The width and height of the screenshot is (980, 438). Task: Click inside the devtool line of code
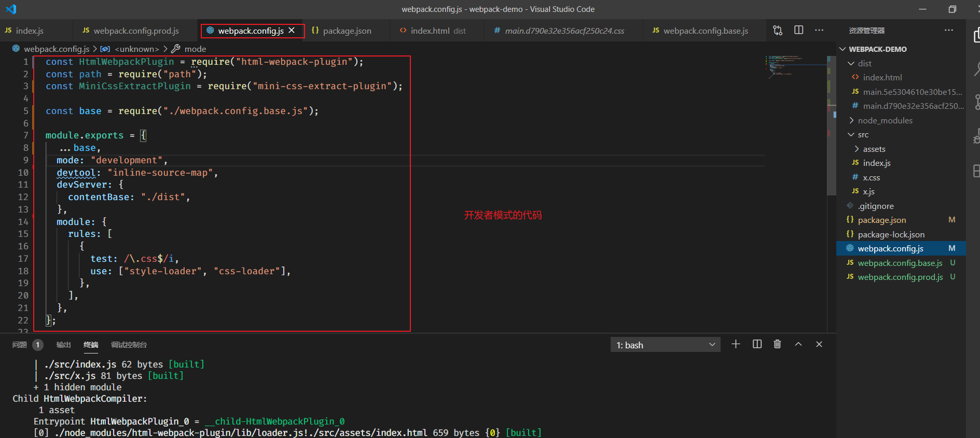click(x=137, y=173)
